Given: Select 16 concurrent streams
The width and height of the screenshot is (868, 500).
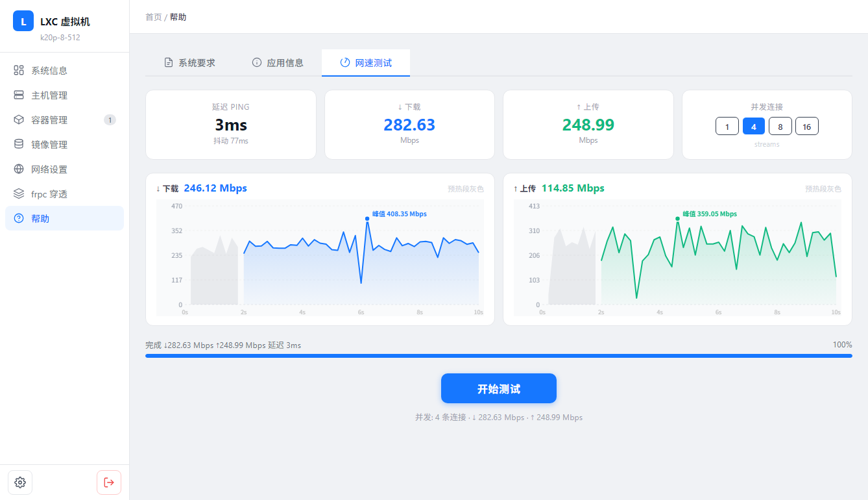Looking at the screenshot, I should tap(807, 127).
